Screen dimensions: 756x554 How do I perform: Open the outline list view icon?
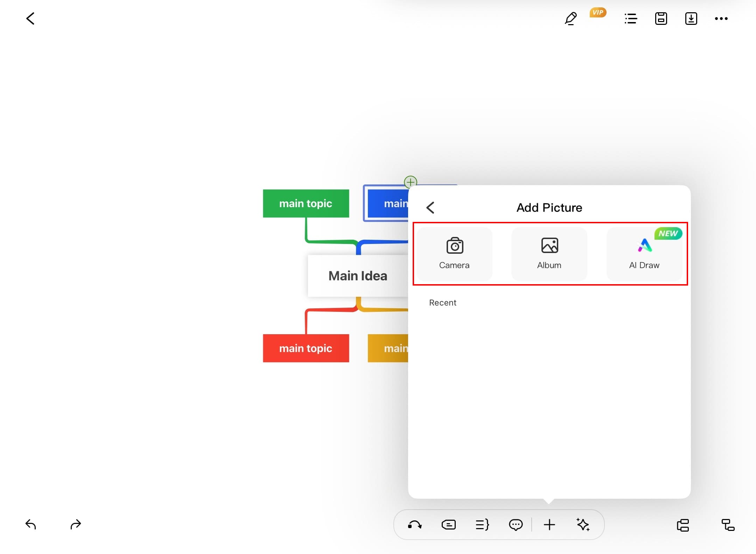pyautogui.click(x=630, y=19)
